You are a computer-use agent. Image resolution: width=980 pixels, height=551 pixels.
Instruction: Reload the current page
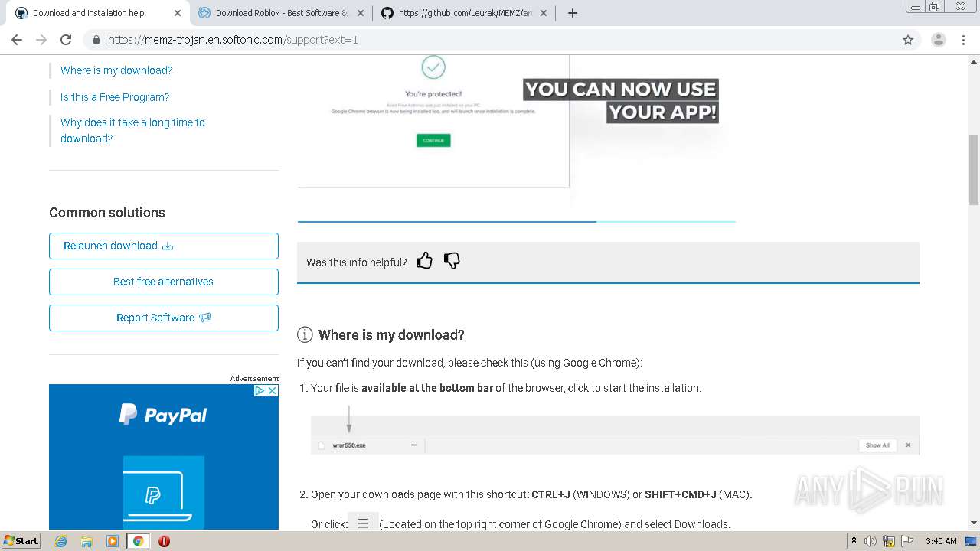point(66,40)
